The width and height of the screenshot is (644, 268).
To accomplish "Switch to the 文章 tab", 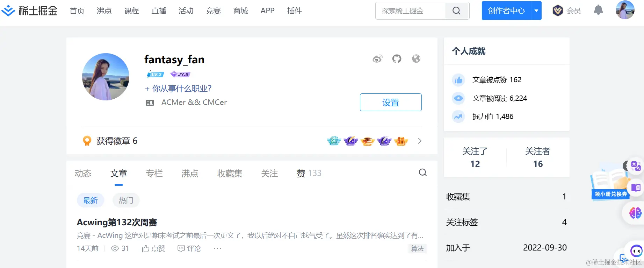I will coord(119,174).
